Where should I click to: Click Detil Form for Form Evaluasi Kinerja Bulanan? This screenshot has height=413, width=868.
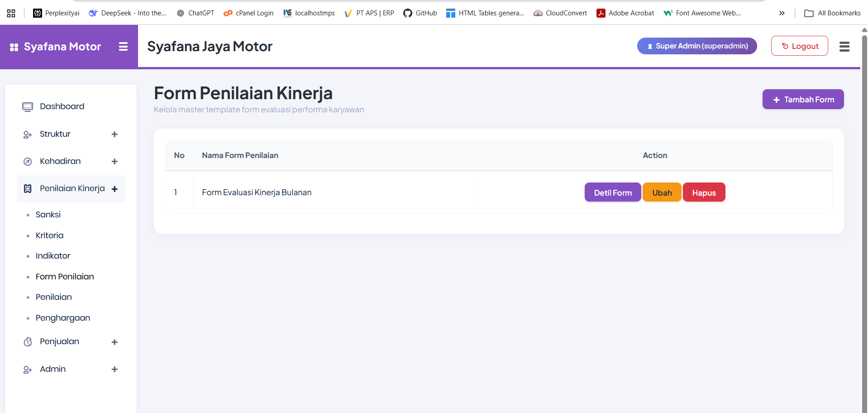(613, 192)
